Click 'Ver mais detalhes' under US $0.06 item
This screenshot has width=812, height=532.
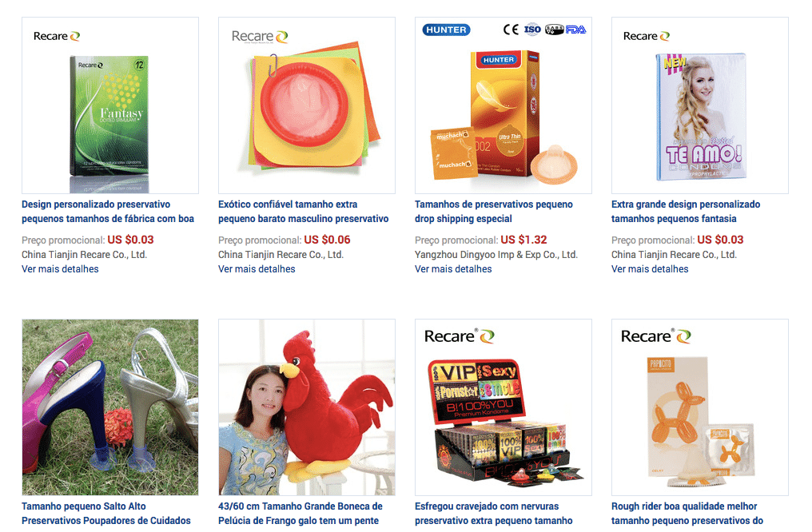pyautogui.click(x=257, y=269)
